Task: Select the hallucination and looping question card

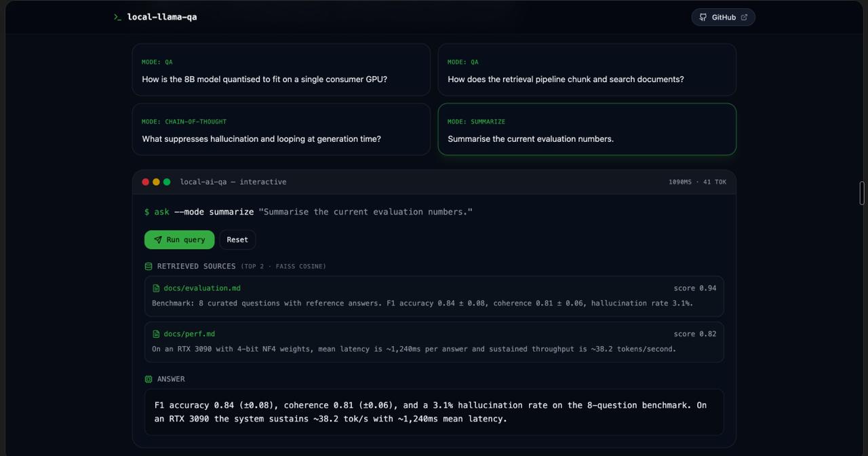Action: [x=281, y=129]
